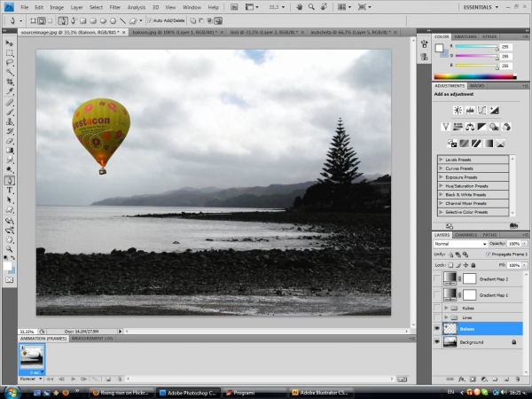Screen dimensions: 532x399
Task: Add an Exposure adjustment layer
Action: click(x=494, y=110)
